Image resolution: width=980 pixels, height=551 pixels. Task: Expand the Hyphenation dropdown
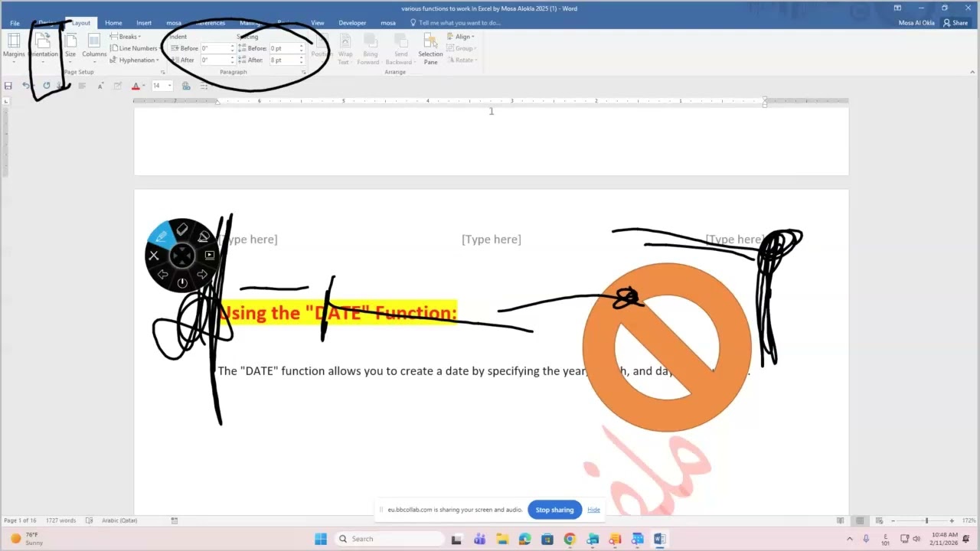[x=135, y=60]
